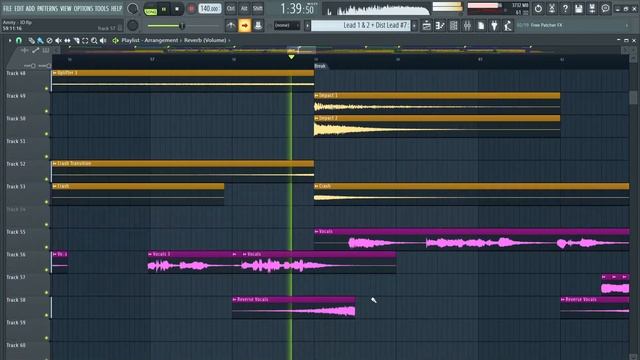Click the scissors audio editor icon
640x360 pixels.
tap(552, 8)
